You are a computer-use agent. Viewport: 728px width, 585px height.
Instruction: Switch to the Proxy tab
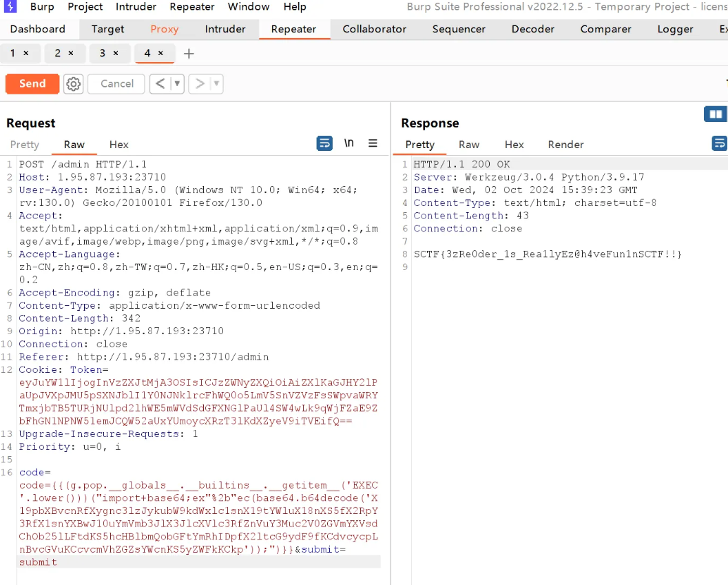(x=165, y=29)
